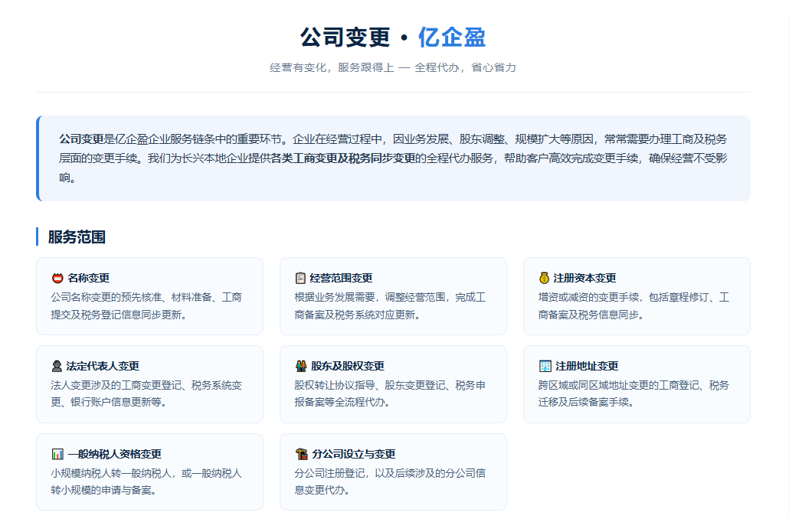This screenshot has width=789, height=532.
Task: Click description 公司名称变更的预先核准 text
Action: (x=106, y=297)
